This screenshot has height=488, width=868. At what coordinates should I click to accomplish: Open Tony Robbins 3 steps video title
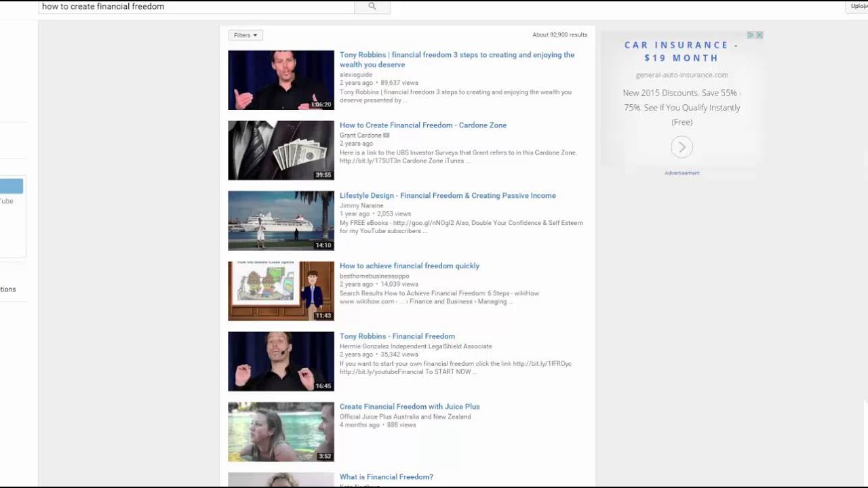click(457, 60)
